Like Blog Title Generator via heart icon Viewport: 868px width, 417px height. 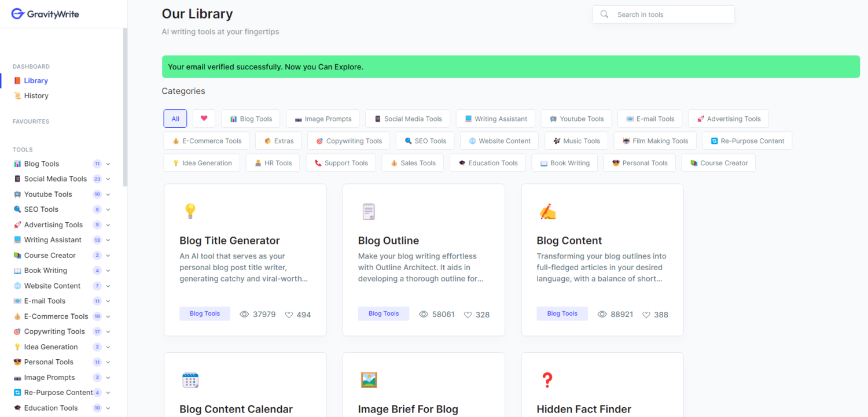[x=289, y=315]
